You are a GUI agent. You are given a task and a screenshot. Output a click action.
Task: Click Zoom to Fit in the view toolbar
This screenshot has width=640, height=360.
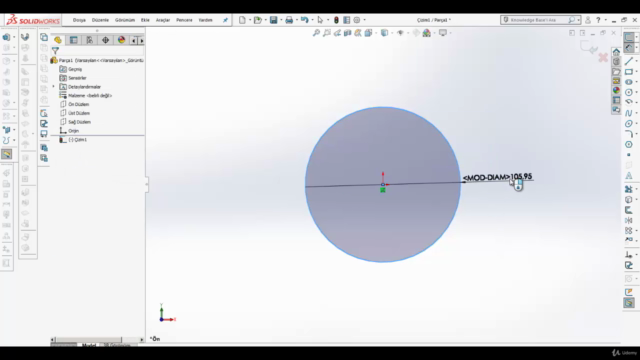point(316,33)
